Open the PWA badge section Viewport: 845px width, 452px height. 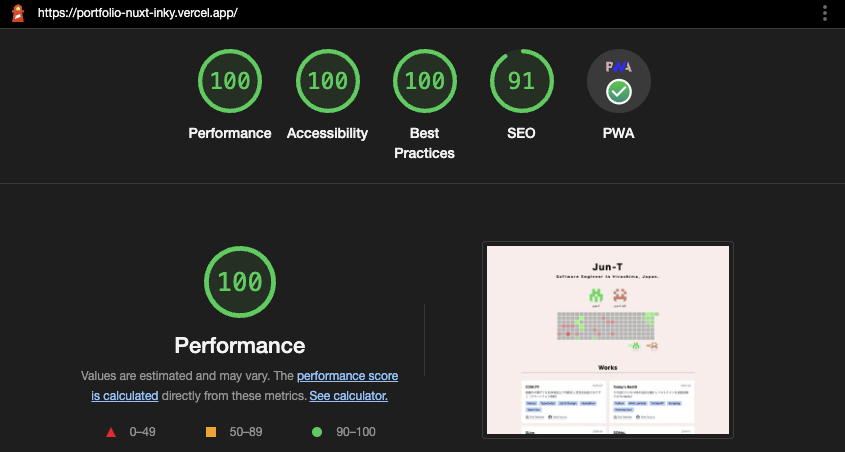(619, 81)
